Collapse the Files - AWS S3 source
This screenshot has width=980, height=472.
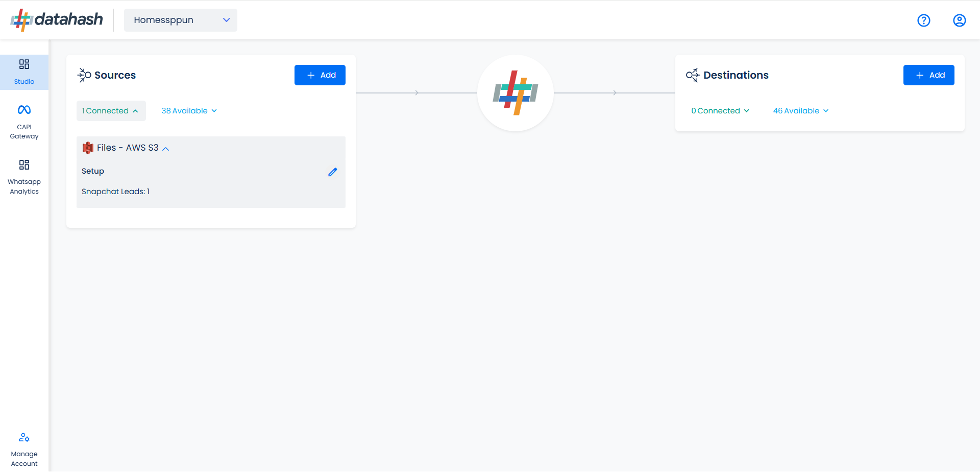tap(165, 148)
